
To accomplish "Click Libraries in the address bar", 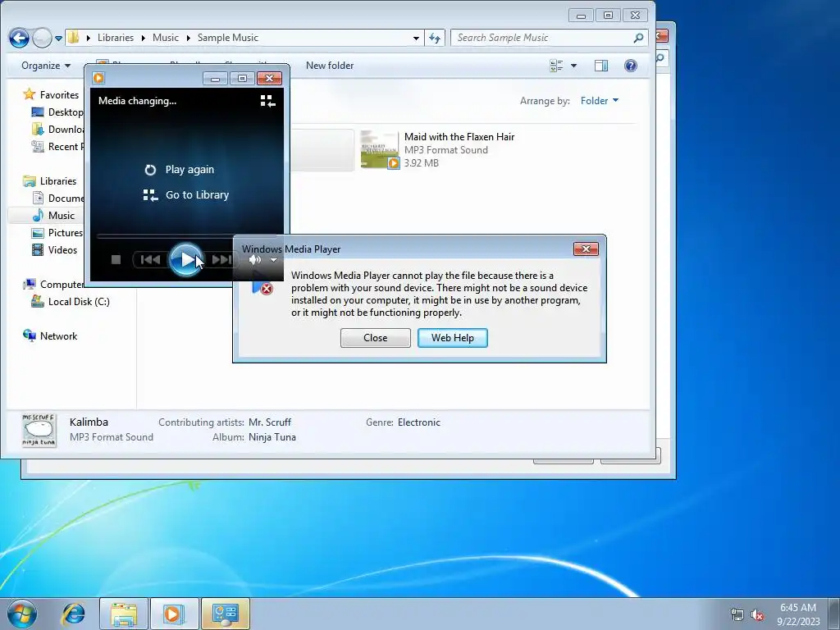I will tap(116, 38).
